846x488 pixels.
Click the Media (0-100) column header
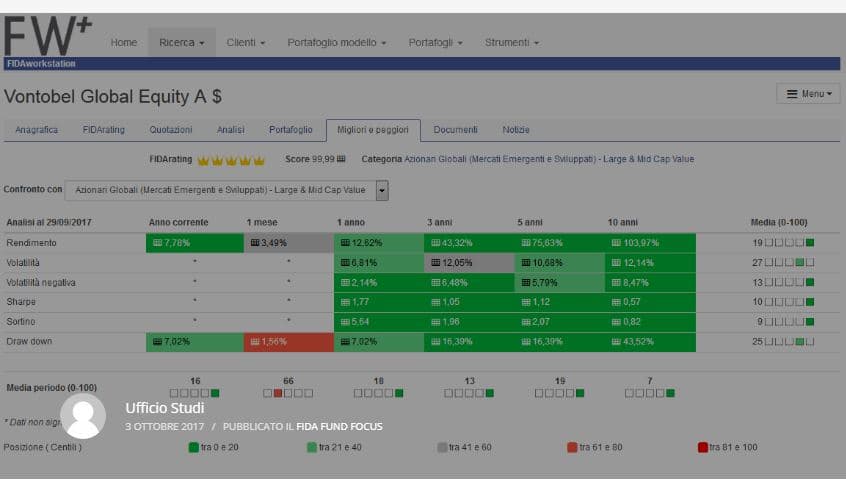point(779,222)
